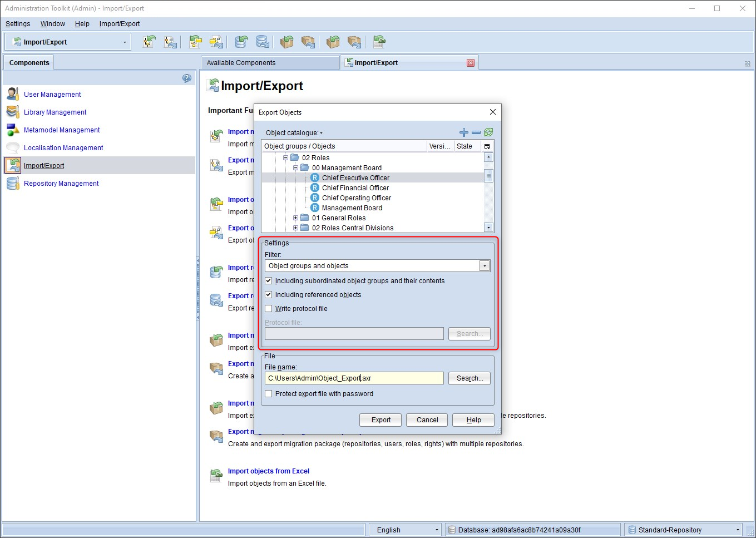
Task: Click the Export models toolbar icon
Action: (171, 42)
